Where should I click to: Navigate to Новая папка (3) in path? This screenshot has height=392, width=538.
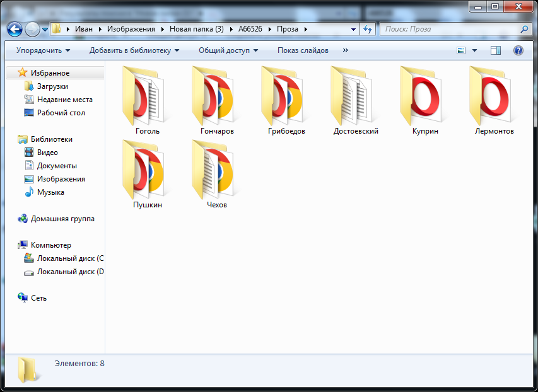click(197, 29)
